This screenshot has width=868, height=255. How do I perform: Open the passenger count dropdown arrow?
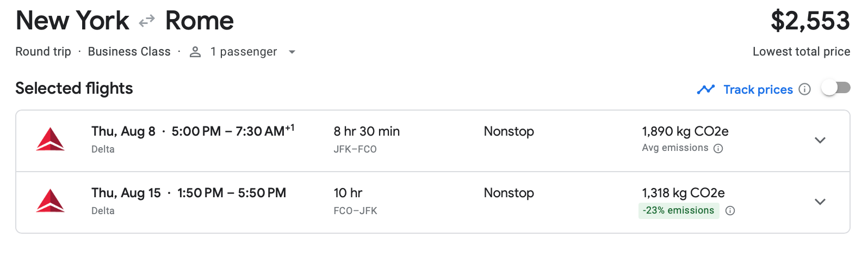pos(292,52)
